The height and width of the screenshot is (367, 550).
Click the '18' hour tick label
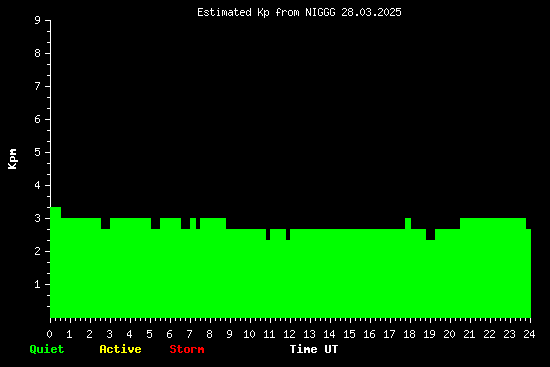coord(409,334)
